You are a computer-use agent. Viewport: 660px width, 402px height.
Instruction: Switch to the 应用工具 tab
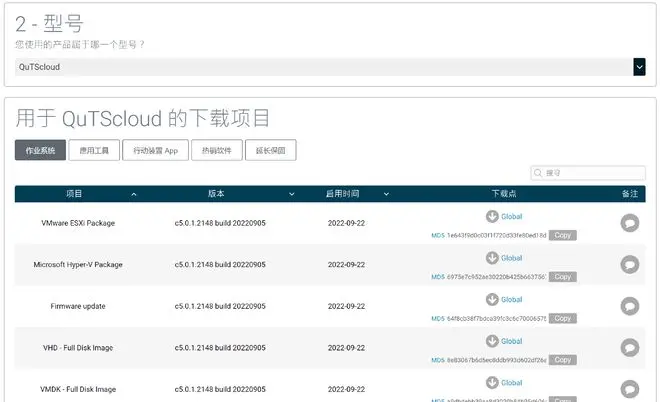tap(94, 150)
